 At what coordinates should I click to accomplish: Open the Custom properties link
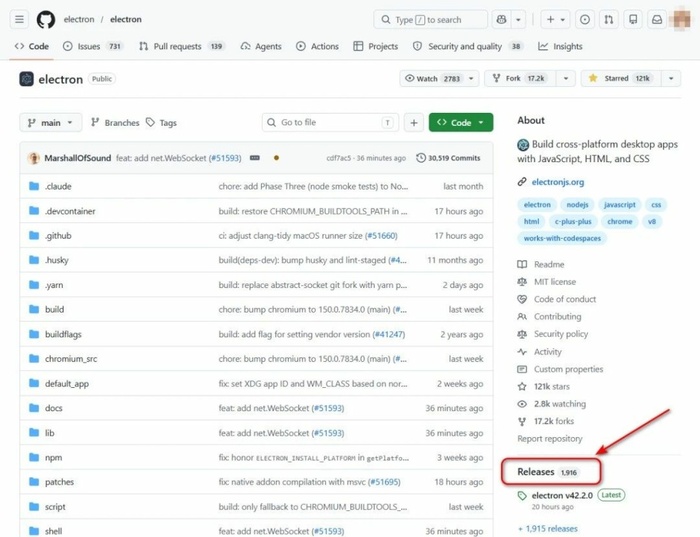tap(568, 369)
